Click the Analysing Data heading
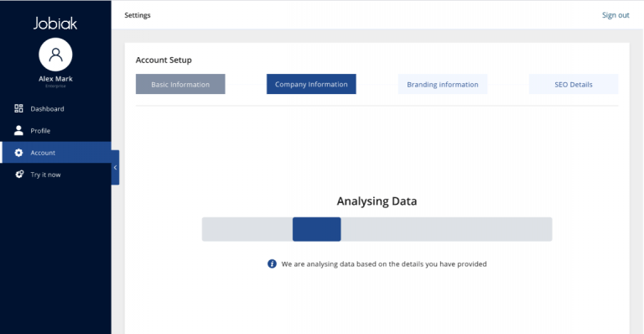This screenshot has width=644, height=334. [377, 201]
